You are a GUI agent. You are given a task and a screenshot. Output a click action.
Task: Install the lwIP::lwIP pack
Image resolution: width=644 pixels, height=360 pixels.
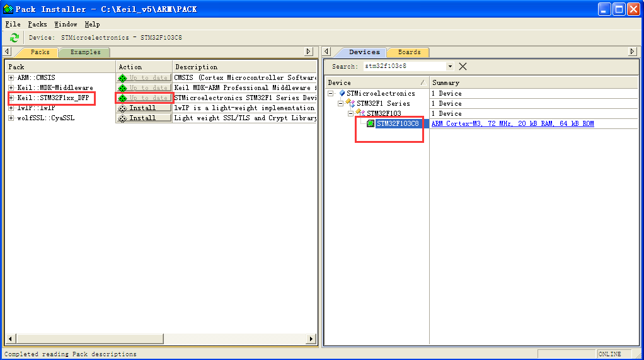[143, 108]
